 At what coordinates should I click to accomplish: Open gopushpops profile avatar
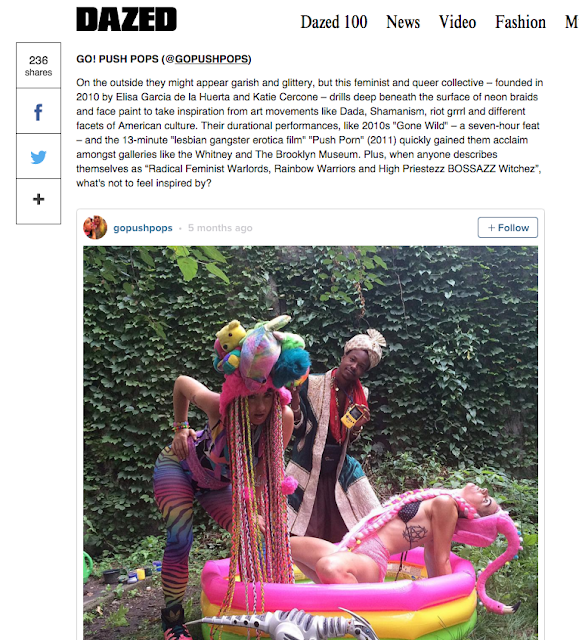coord(95,227)
